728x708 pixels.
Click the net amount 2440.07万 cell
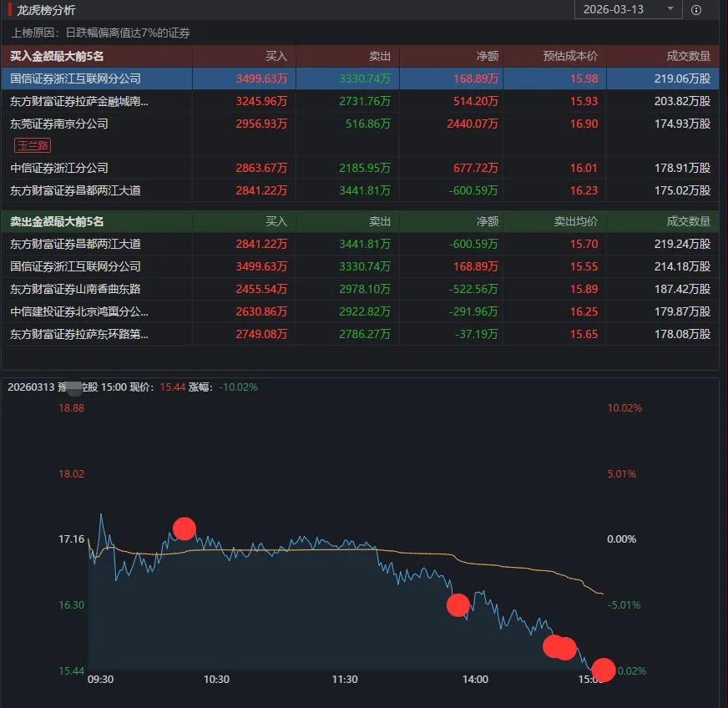click(x=473, y=124)
